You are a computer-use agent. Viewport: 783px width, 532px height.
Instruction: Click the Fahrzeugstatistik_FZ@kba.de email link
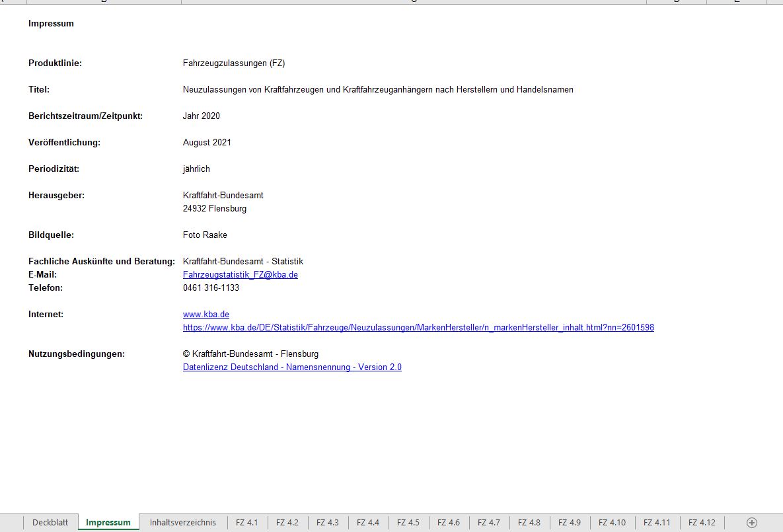[240, 274]
